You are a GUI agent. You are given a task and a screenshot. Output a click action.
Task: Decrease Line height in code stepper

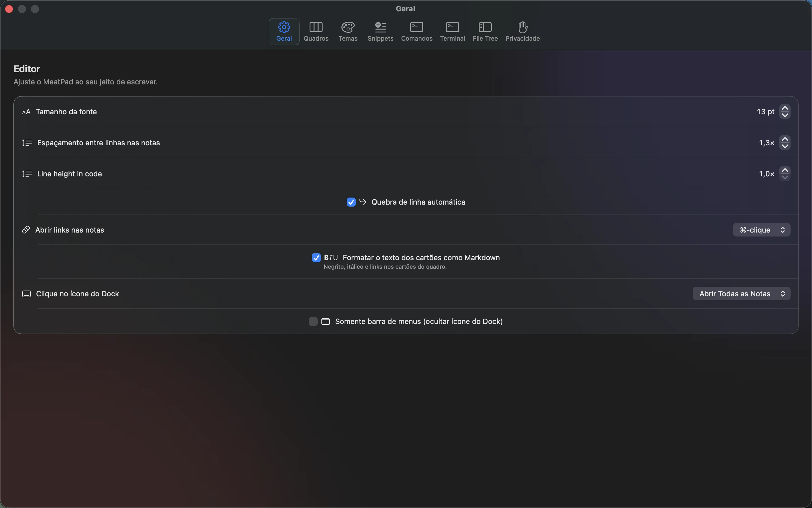tap(784, 178)
